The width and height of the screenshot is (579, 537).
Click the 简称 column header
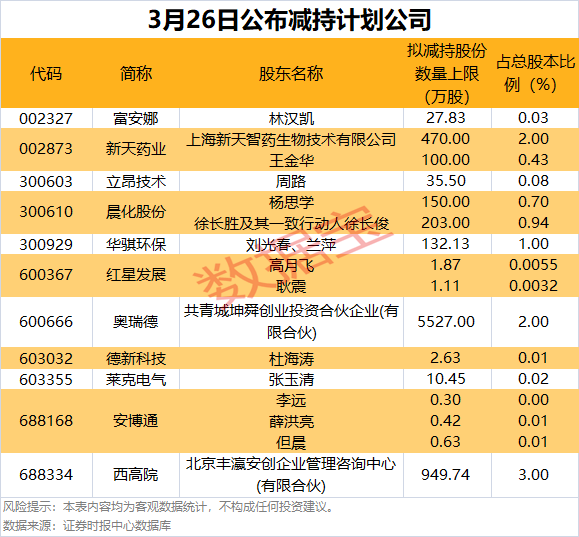click(x=136, y=73)
